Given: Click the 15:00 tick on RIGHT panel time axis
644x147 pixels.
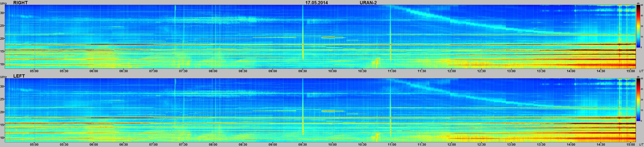Looking at the screenshot, I should pyautogui.click(x=631, y=71).
